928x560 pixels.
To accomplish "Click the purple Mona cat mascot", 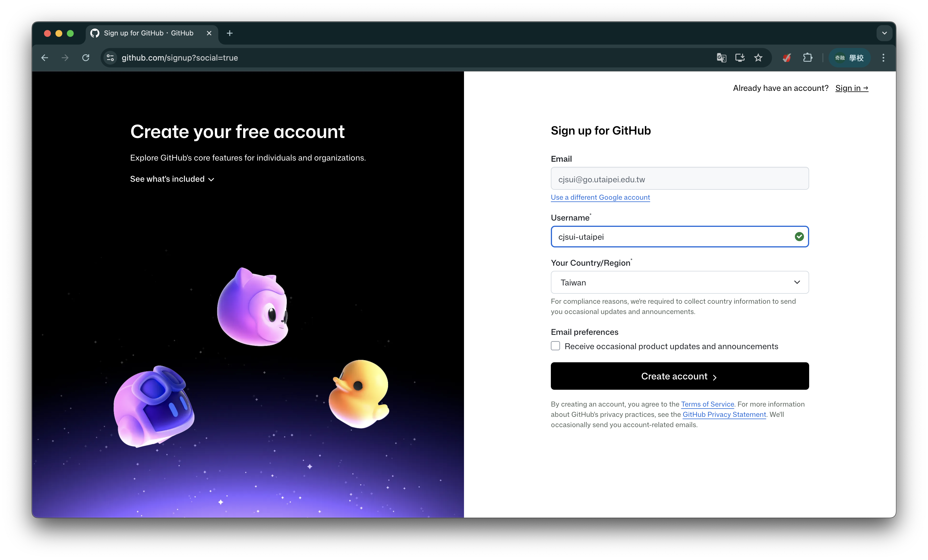I will pos(253,307).
